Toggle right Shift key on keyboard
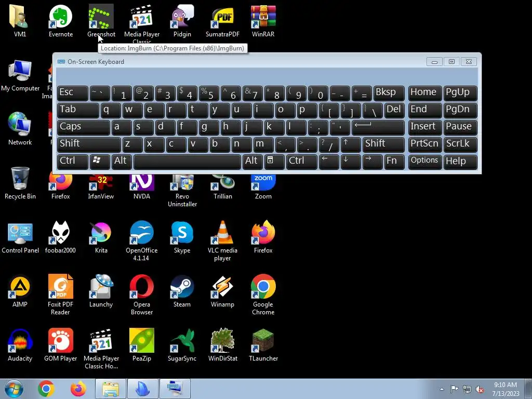532x399 pixels. (383, 144)
